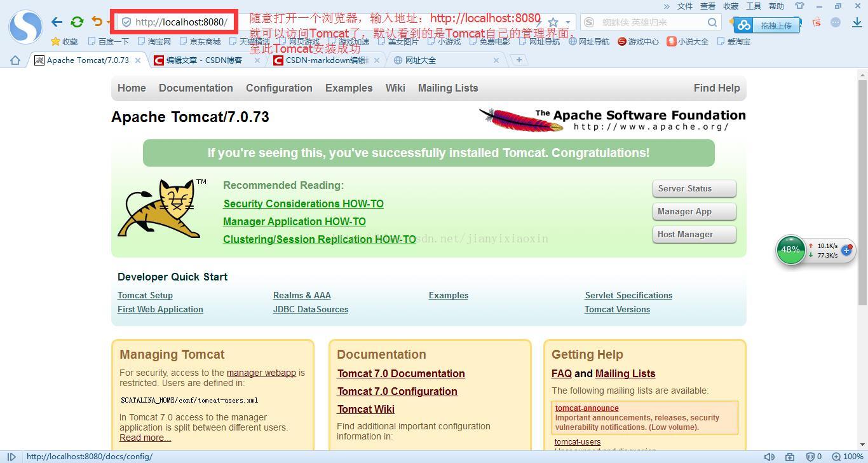Open the Tomcat 7.0 Configuration link
The image size is (868, 463).
click(x=397, y=391)
